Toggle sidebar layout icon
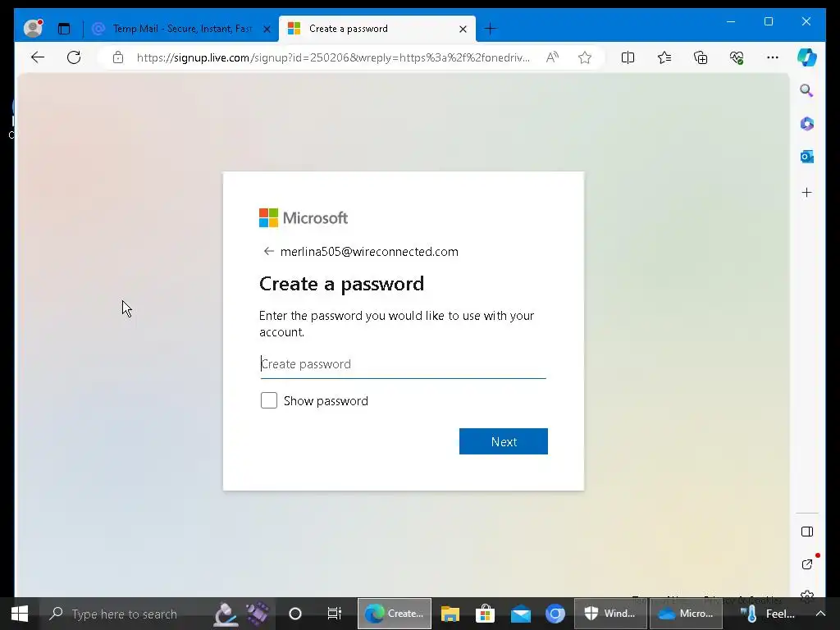840x630 pixels. tap(807, 532)
